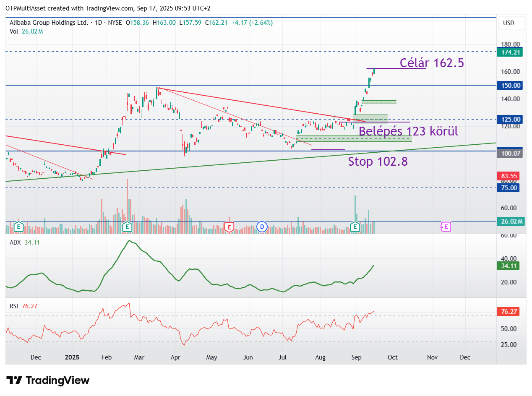Click the purple upcoming earnings marker near November
Image resolution: width=532 pixels, height=396 pixels.
point(445,227)
